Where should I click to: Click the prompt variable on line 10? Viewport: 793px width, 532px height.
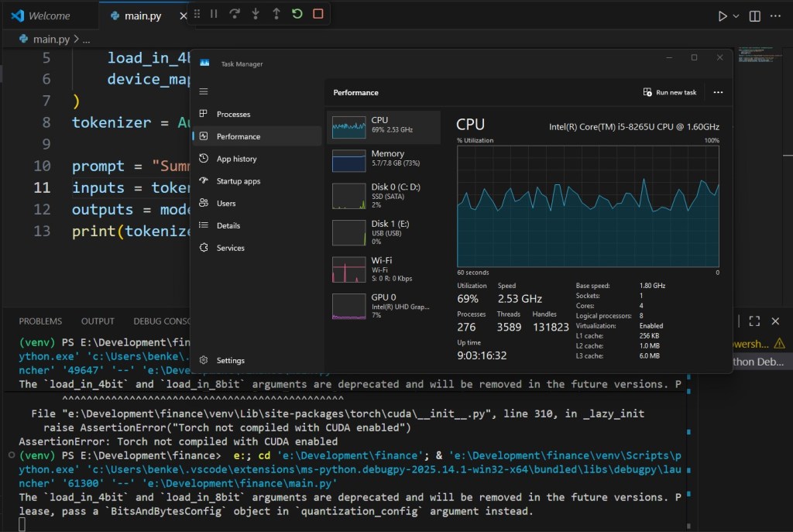(x=98, y=166)
